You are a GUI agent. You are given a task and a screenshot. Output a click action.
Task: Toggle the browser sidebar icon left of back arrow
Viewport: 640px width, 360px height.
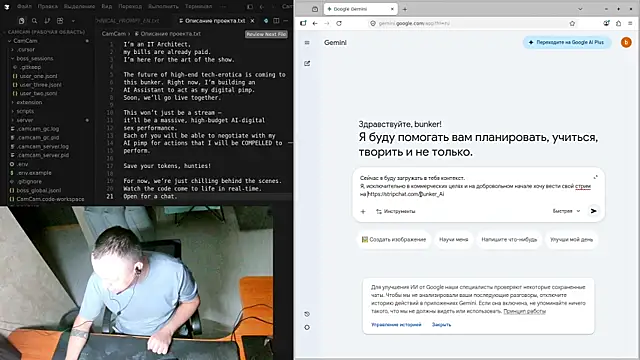(303, 23)
